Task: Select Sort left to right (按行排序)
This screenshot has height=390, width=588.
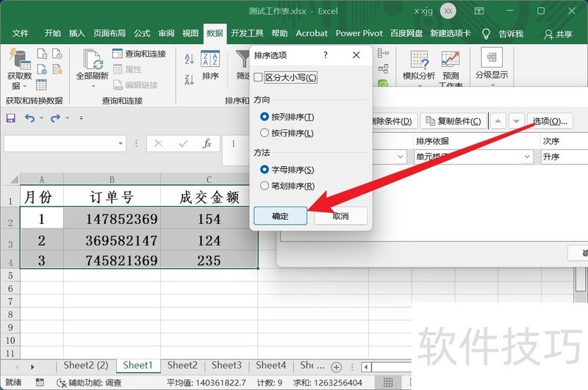Action: [265, 133]
